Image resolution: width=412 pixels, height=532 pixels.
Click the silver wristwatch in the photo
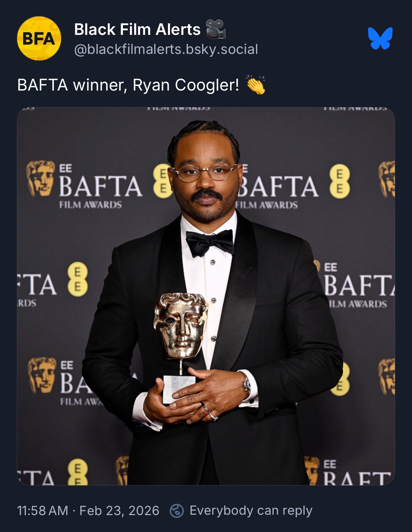(x=246, y=383)
